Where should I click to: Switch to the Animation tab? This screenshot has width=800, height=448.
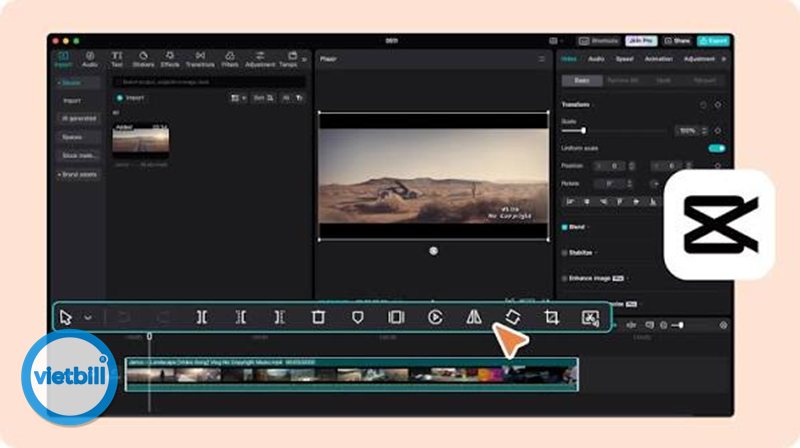[x=658, y=59]
